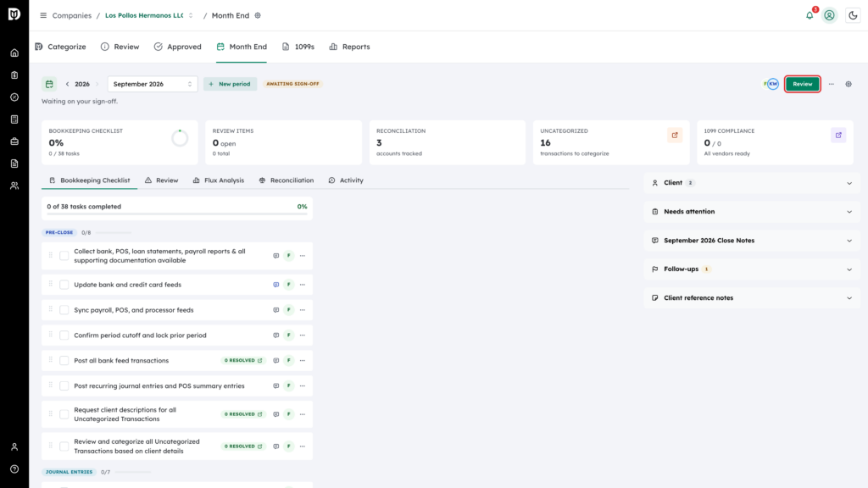Open the September 2026 period dropdown
This screenshot has width=868, height=488.
(x=153, y=84)
